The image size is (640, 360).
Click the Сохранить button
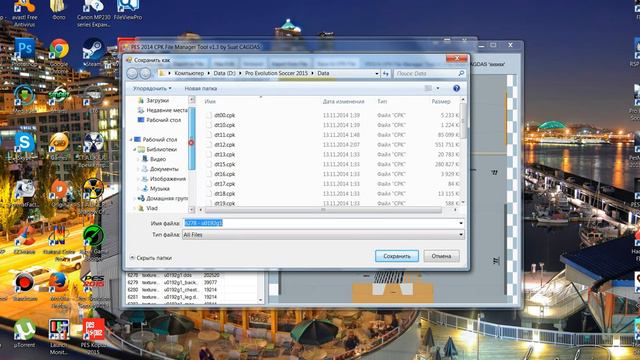tap(397, 256)
